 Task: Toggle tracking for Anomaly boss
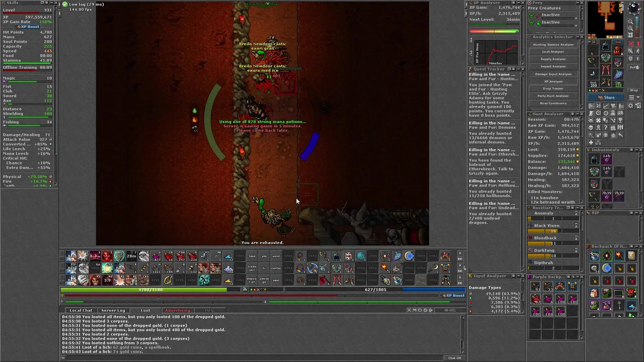(x=576, y=213)
